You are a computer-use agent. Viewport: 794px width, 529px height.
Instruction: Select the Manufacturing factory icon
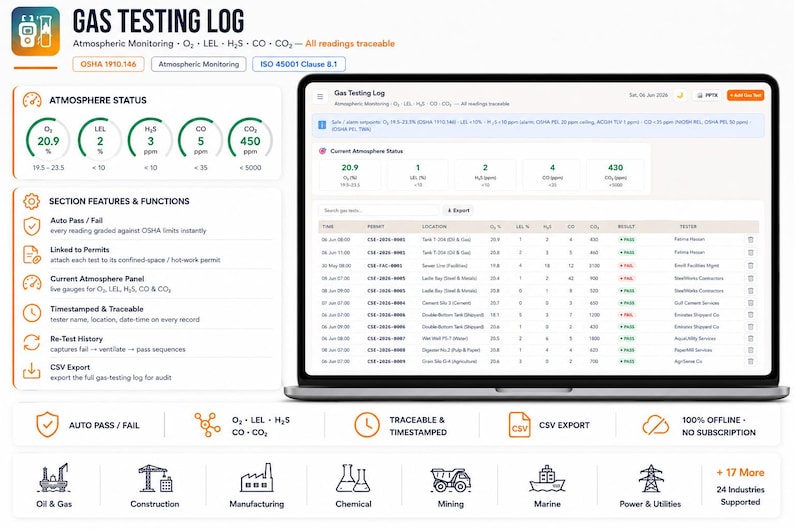click(x=257, y=478)
